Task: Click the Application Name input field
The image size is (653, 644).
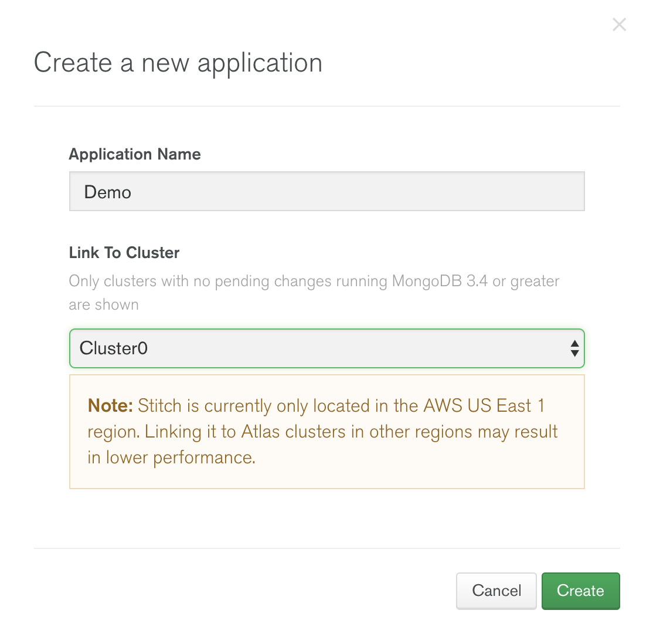Action: tap(326, 191)
